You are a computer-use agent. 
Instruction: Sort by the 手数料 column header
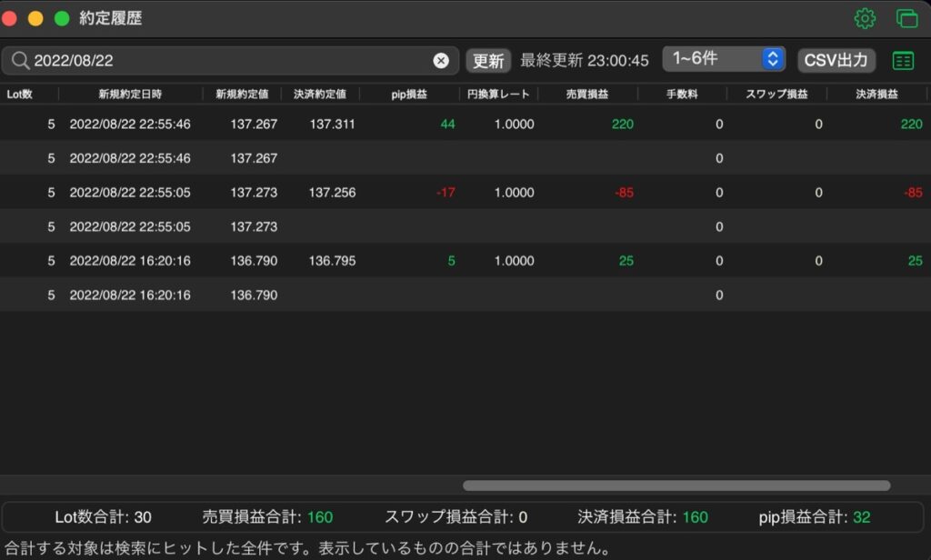(x=682, y=94)
